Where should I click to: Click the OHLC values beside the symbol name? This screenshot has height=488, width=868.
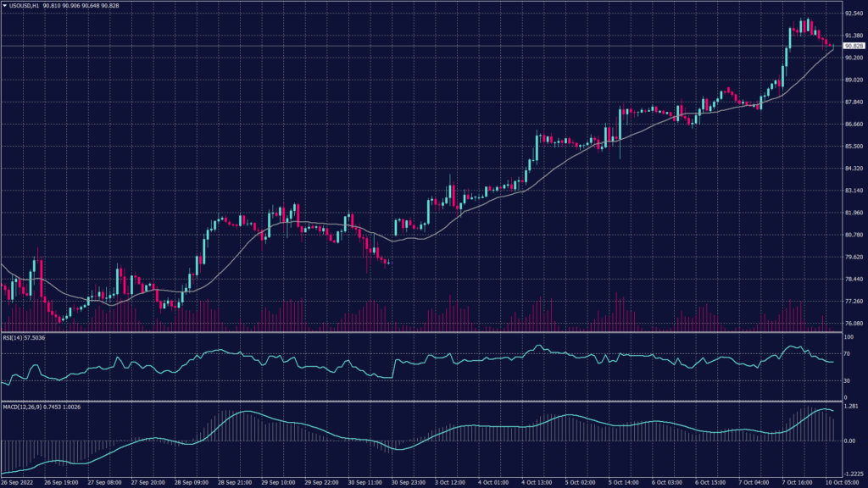tap(80, 6)
